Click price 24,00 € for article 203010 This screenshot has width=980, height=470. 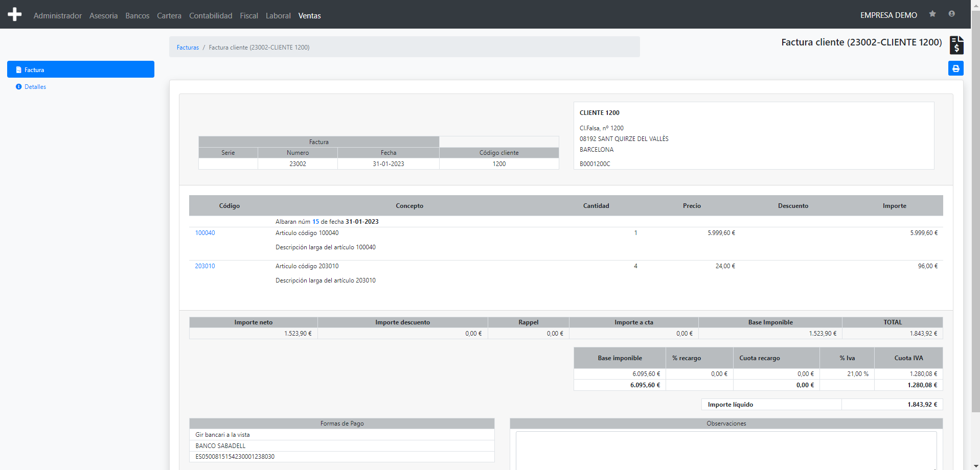725,266
